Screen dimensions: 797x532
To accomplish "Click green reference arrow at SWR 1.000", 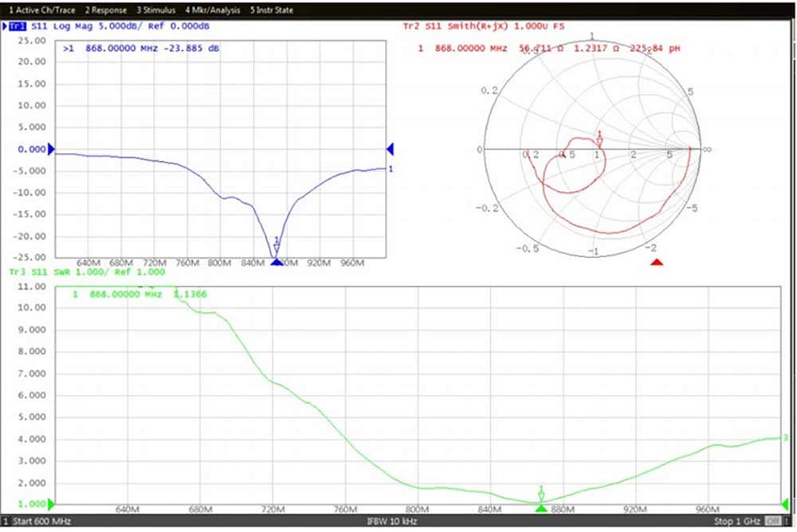I will [x=51, y=504].
